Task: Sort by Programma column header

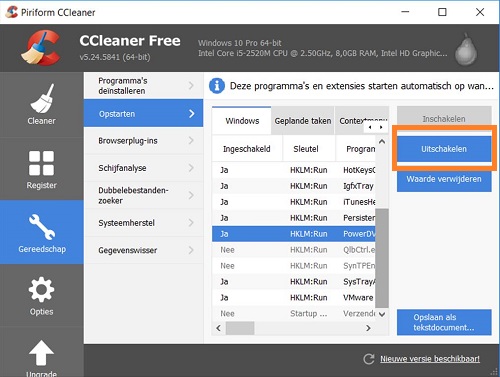Action: [x=356, y=149]
